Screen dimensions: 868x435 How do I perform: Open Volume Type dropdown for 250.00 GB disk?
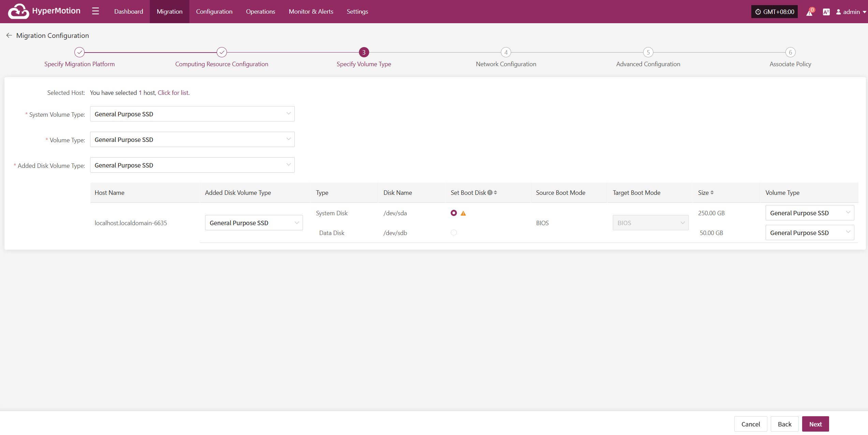pyautogui.click(x=810, y=213)
